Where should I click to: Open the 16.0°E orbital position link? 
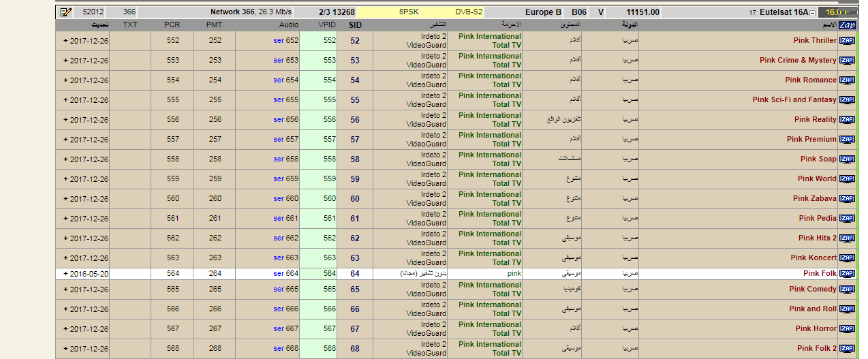point(838,12)
